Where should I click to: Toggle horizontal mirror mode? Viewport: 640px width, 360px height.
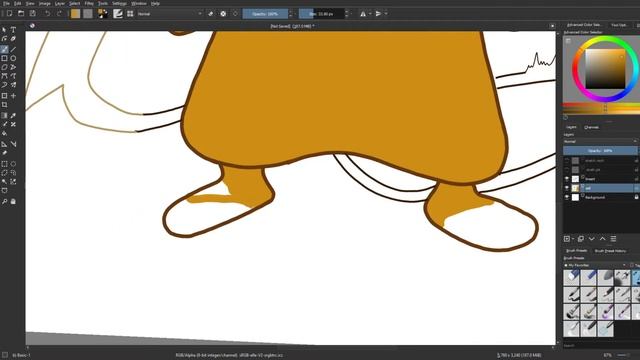click(363, 13)
